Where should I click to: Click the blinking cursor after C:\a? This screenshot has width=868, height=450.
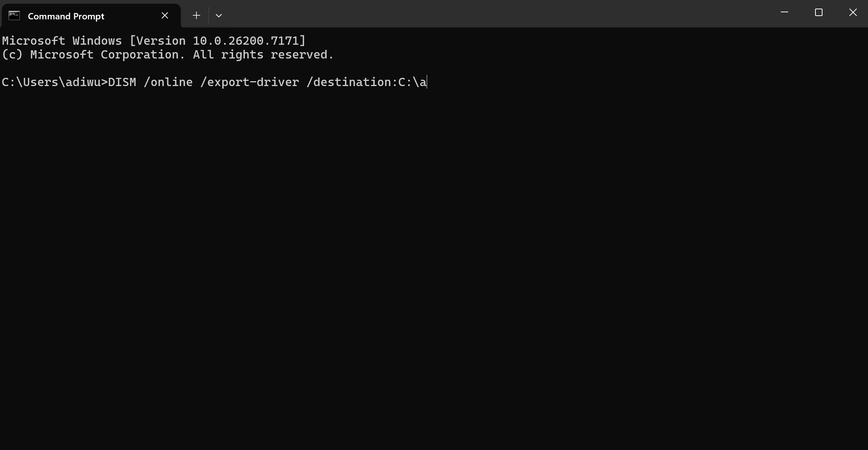(x=427, y=82)
